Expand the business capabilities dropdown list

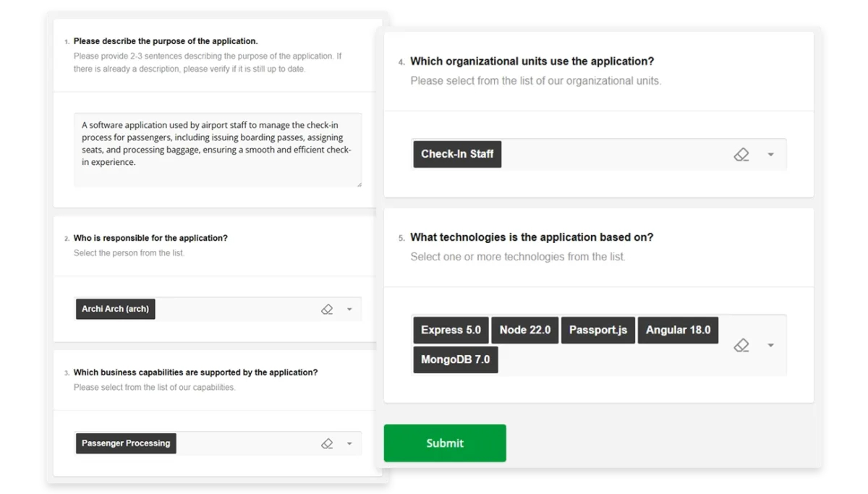tap(349, 444)
